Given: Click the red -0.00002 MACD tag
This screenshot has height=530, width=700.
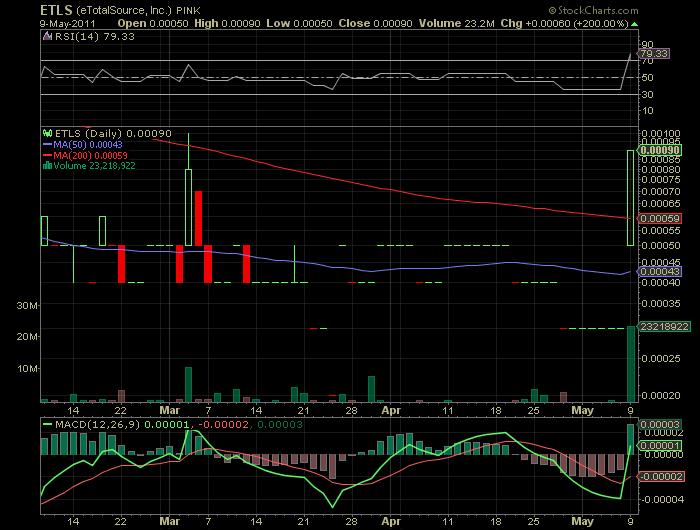Looking at the screenshot, I should (x=660, y=475).
